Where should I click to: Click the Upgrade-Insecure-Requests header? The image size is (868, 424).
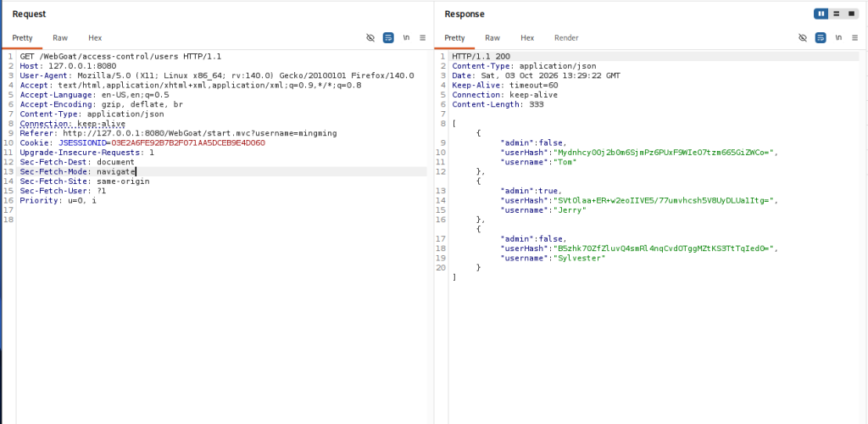click(x=87, y=153)
